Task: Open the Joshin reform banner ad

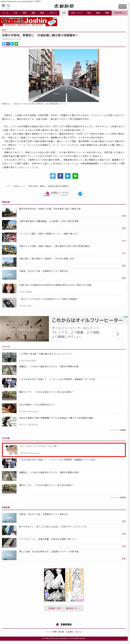Action: 28,21
